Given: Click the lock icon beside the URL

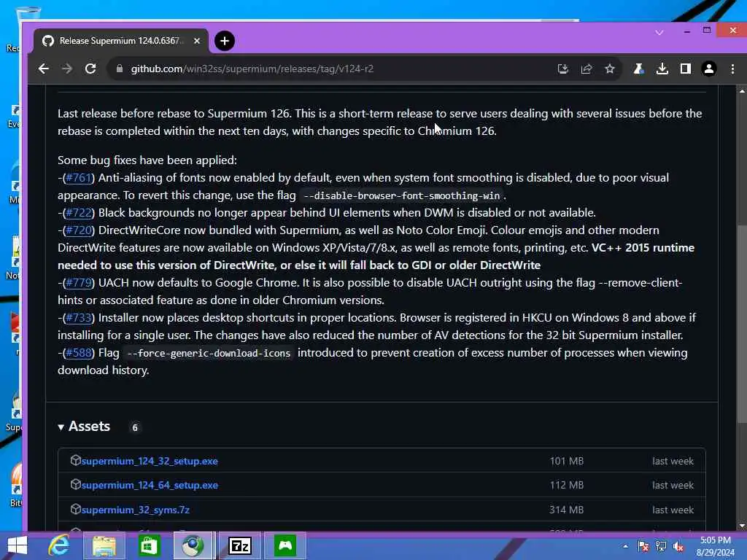Looking at the screenshot, I should pos(120,69).
